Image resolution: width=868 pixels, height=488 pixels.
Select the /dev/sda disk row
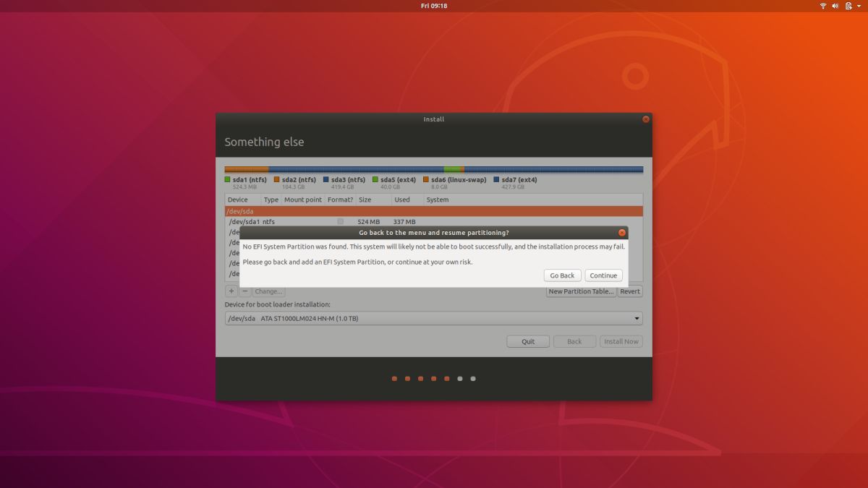click(434, 211)
